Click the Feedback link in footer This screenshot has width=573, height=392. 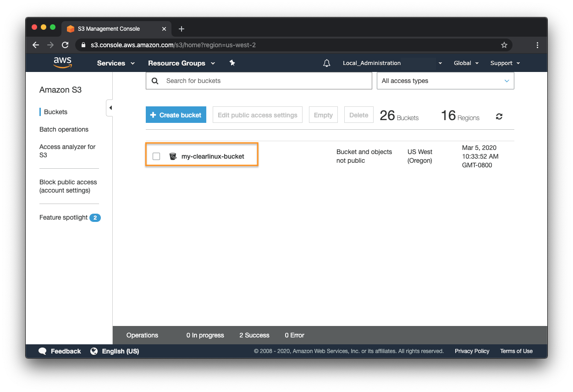pyautogui.click(x=66, y=351)
